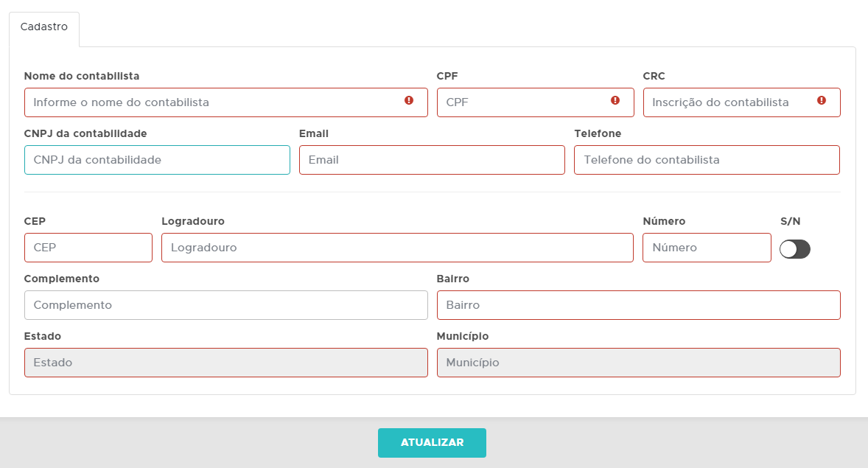Click the Complemento text field
The image size is (868, 468).
point(225,305)
